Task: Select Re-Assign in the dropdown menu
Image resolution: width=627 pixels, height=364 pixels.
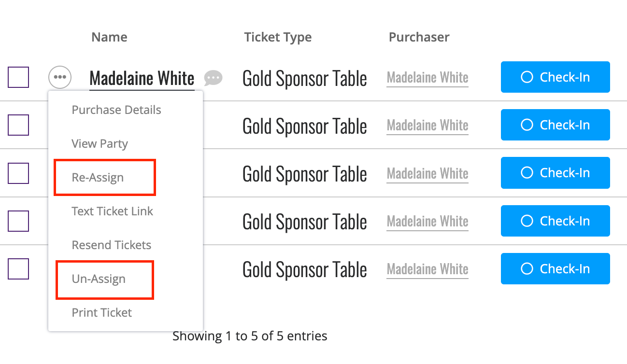Action: tap(98, 177)
